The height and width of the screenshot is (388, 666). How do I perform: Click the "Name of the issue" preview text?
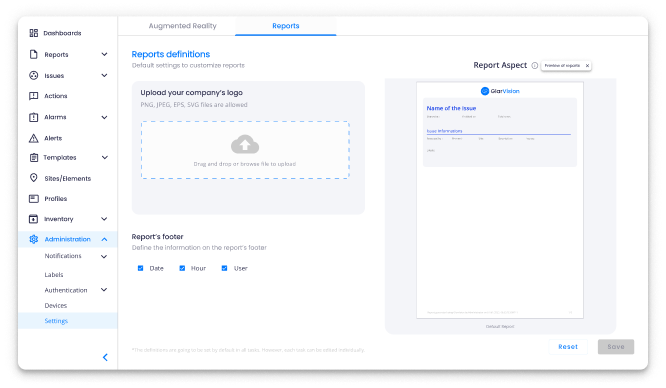click(451, 108)
